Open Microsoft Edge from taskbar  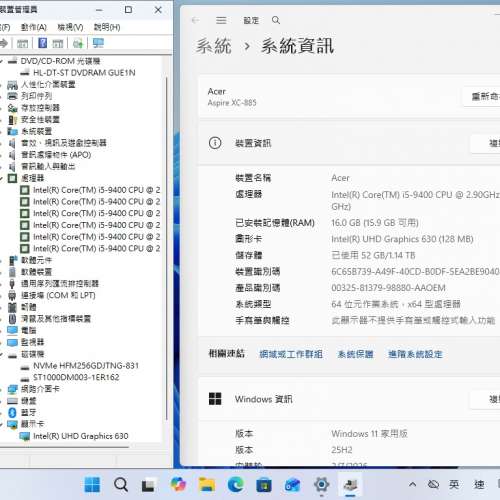(x=236, y=484)
